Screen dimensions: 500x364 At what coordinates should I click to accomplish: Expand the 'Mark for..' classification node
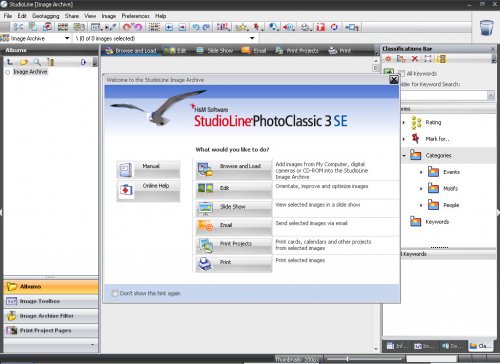coord(404,139)
